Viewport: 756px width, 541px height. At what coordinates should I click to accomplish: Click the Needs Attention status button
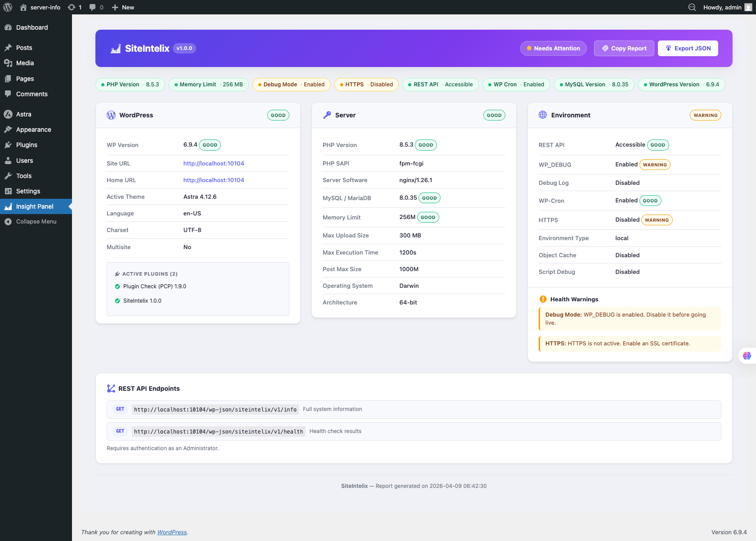(x=553, y=48)
